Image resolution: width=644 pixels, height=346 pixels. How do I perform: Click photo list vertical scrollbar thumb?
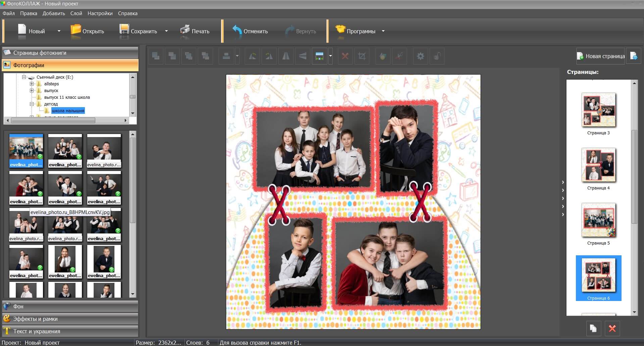click(133, 180)
